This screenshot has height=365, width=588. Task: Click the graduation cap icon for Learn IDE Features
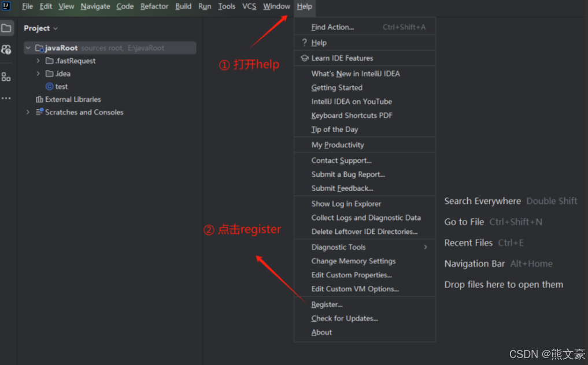[305, 58]
